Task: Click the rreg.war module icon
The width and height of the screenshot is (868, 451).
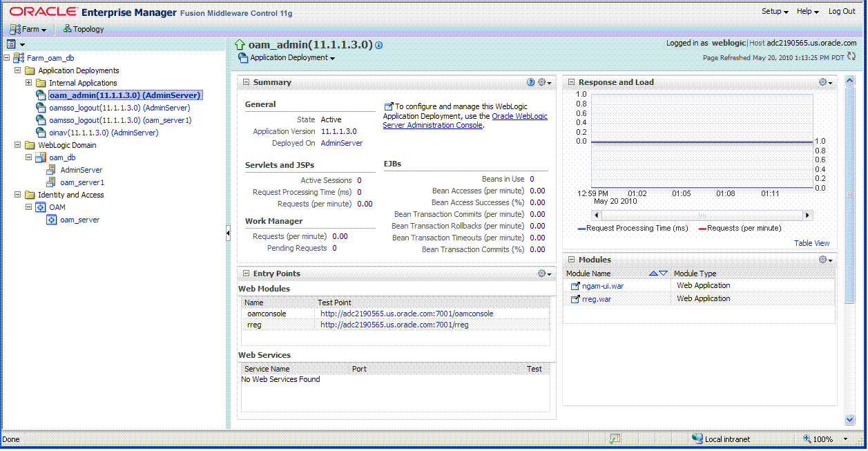Action: click(575, 299)
